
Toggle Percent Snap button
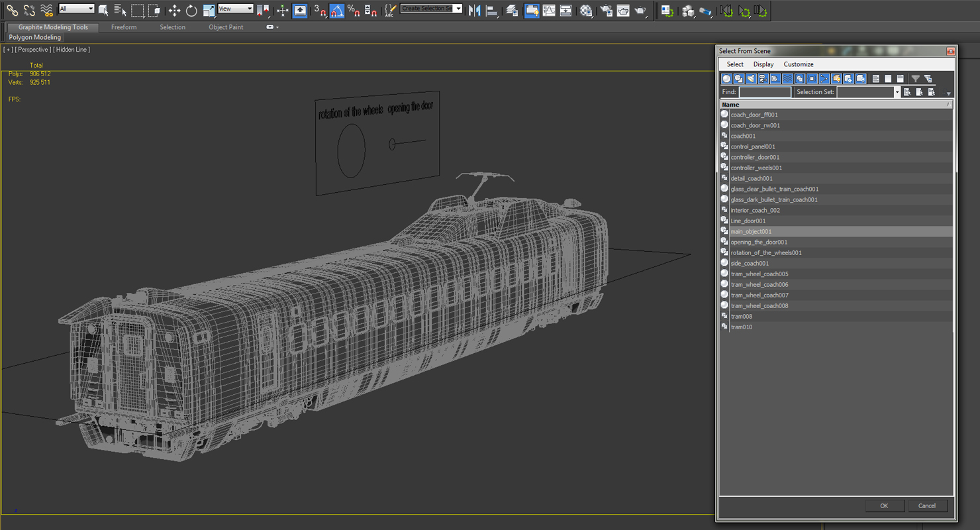(354, 11)
